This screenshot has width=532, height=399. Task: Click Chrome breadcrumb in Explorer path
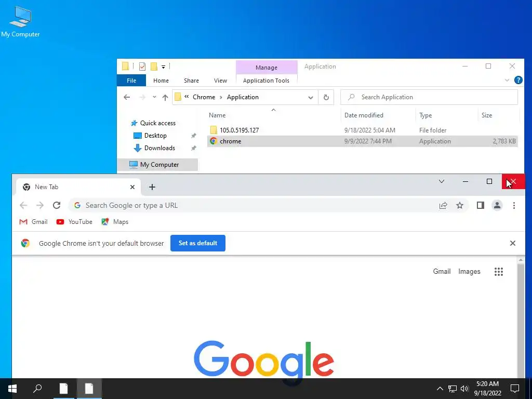[204, 97]
